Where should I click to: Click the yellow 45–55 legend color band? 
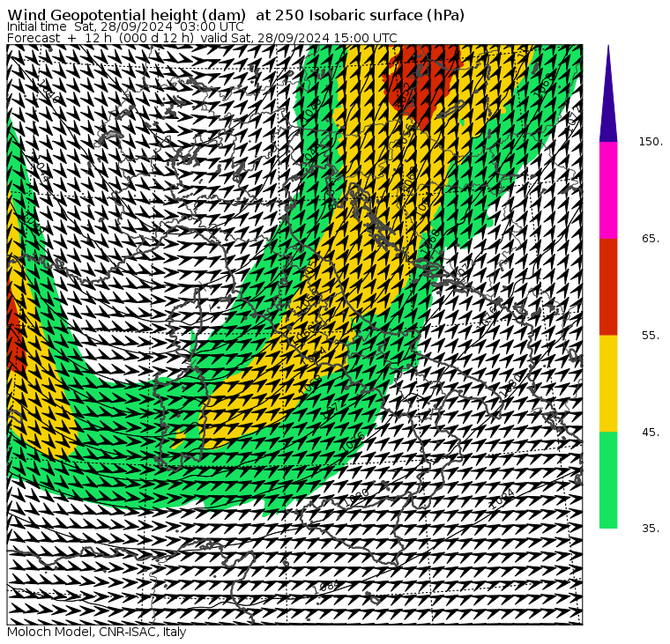(608, 383)
